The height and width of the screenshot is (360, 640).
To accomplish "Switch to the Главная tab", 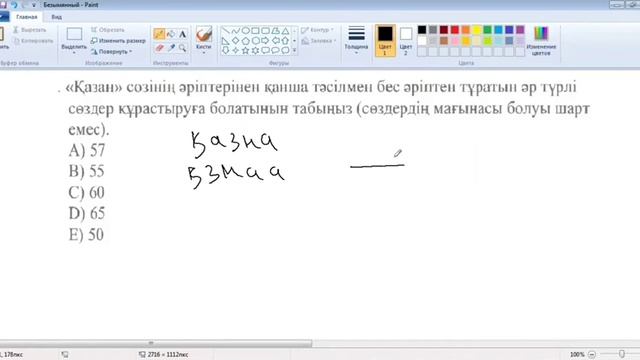I will [27, 17].
